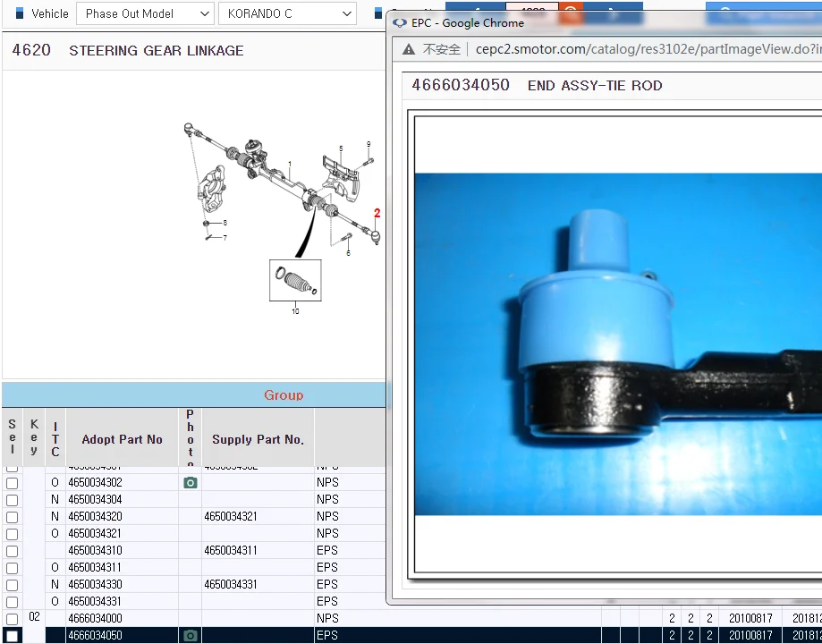822x644 pixels.
Task: Select supply part number 4650034311
Action: (x=231, y=551)
